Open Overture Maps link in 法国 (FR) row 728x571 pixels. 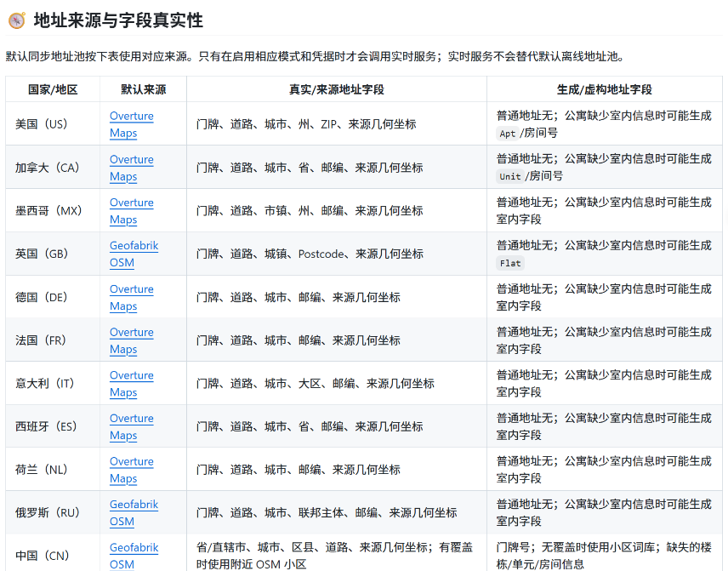click(131, 340)
